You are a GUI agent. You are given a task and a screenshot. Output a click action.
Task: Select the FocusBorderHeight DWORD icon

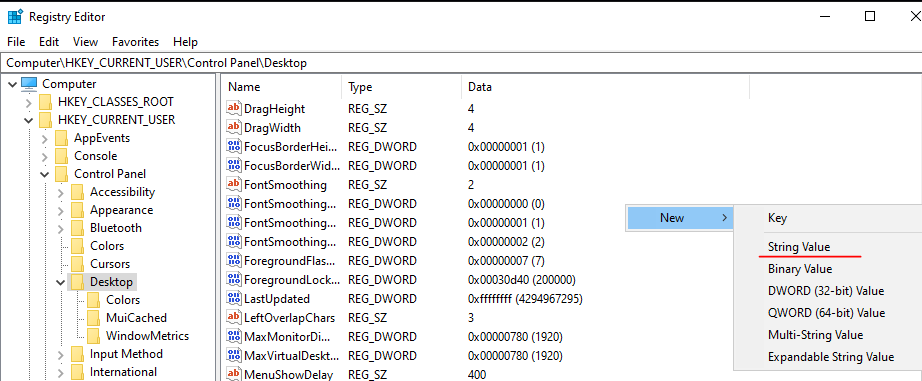pyautogui.click(x=233, y=146)
